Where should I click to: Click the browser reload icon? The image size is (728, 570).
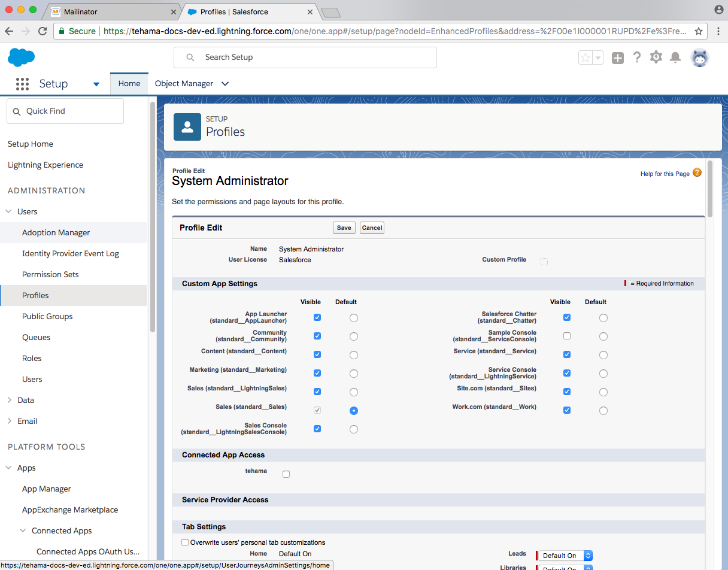[43, 31]
